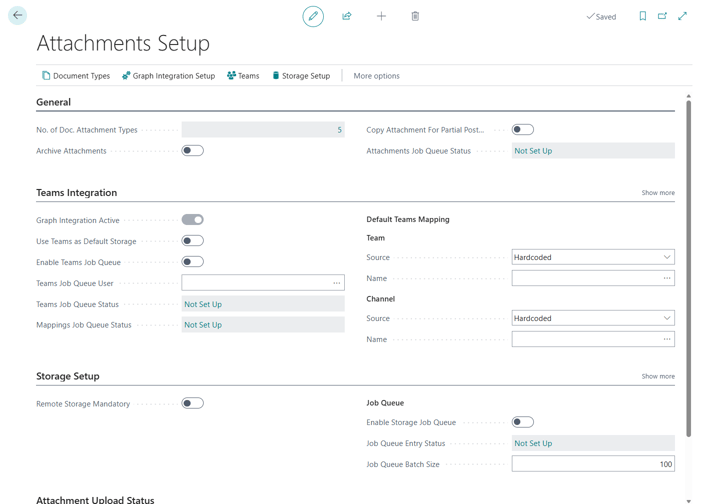Click the pencil edit icon
The image size is (715, 504).
(313, 16)
